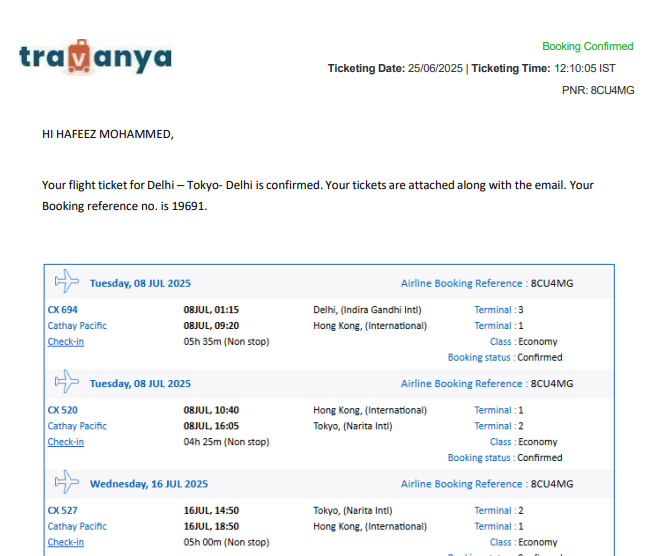Click Booking status : Confirmed for CX 520
This screenshot has height=556, width=649.
pos(505,457)
